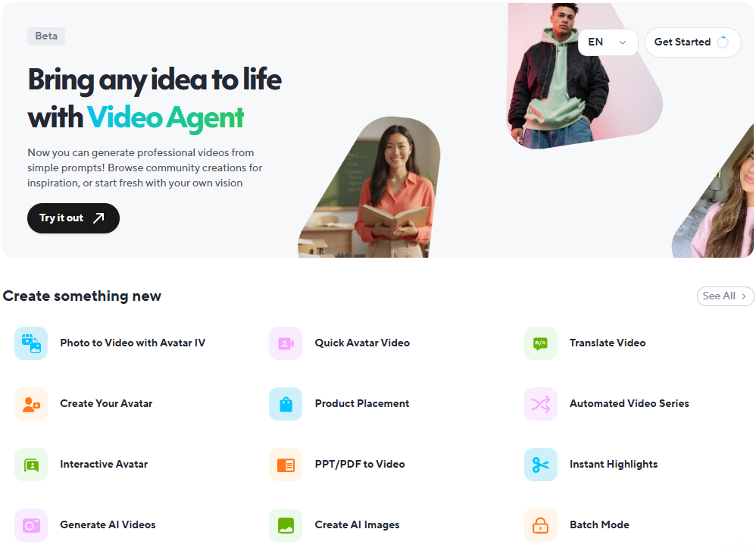Click the Get Started button
The width and height of the screenshot is (756, 551).
pos(692,42)
